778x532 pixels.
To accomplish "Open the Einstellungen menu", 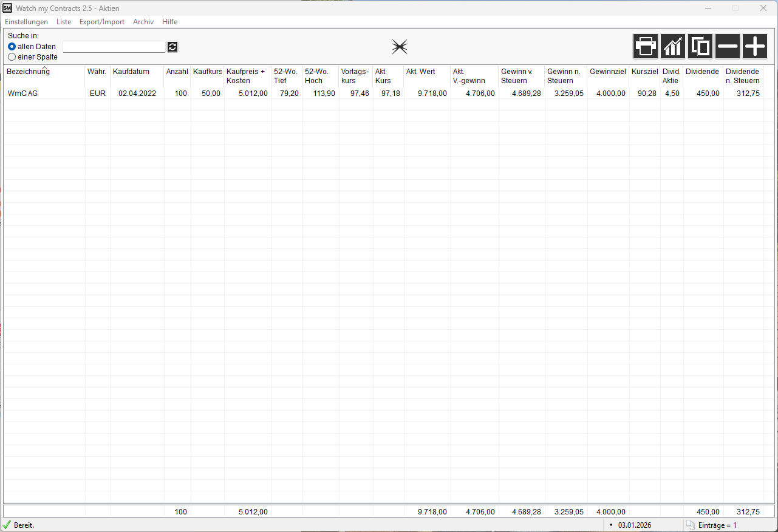I will point(26,22).
